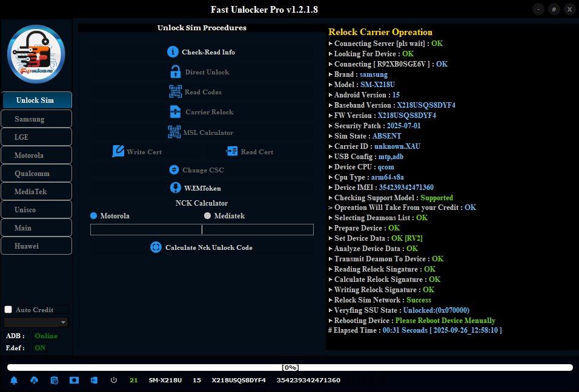Switch to the Samsung tab
Image resolution: width=579 pixels, height=392 pixels.
(x=36, y=119)
